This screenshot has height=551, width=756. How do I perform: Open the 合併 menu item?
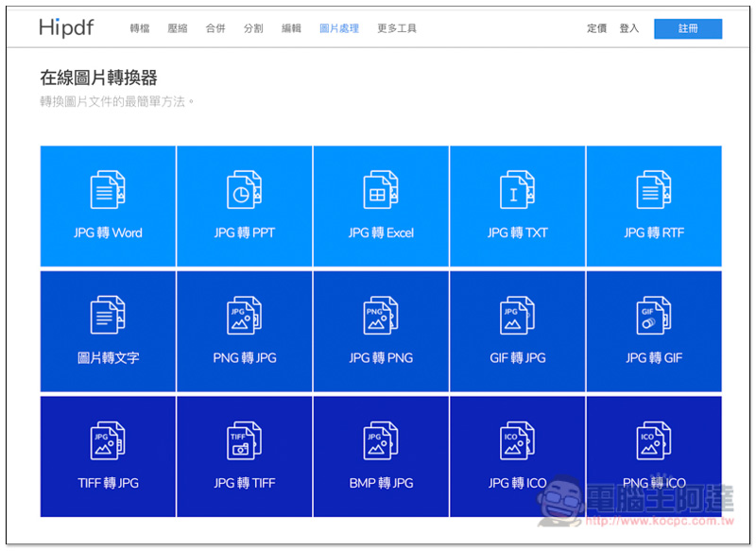[215, 28]
